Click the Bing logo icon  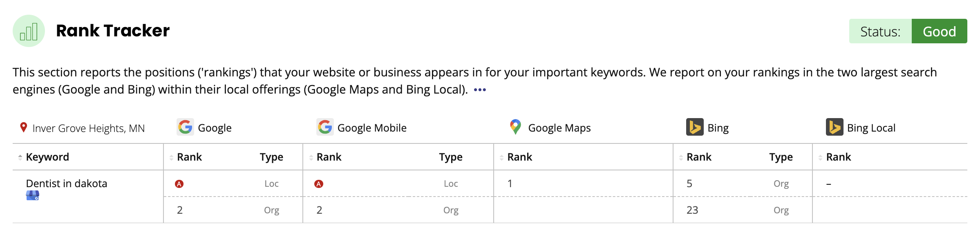(x=695, y=127)
